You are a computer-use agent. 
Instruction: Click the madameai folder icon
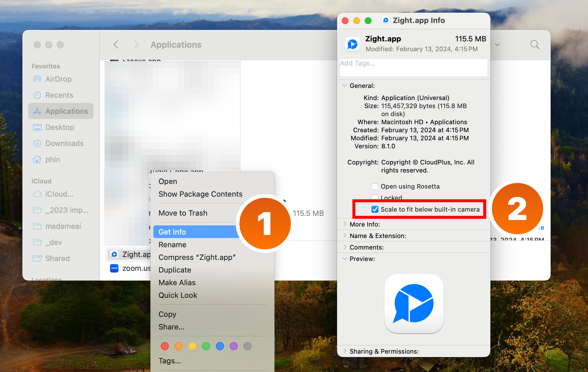coord(37,226)
